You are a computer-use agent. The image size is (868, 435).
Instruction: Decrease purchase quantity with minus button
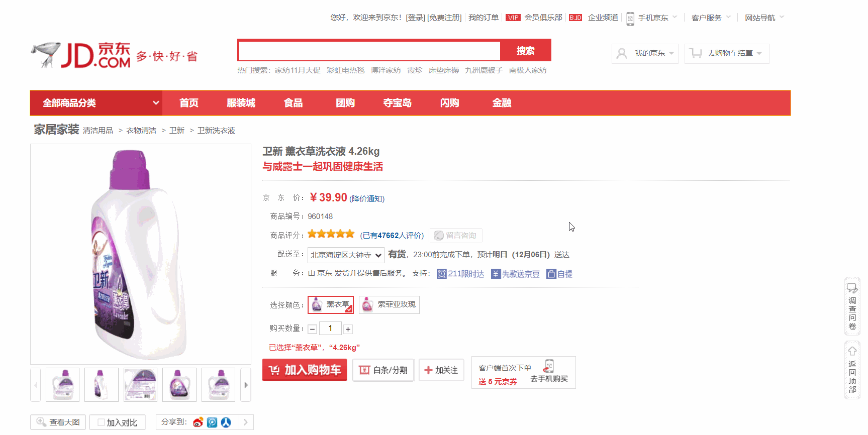click(313, 330)
